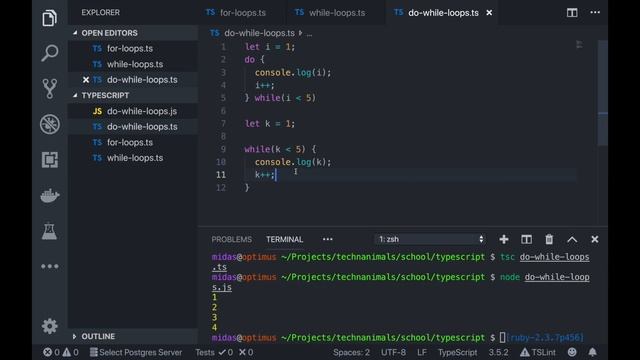This screenshot has height=360, width=640.
Task: Show additional activity bar views ellipsis
Action: point(50,267)
